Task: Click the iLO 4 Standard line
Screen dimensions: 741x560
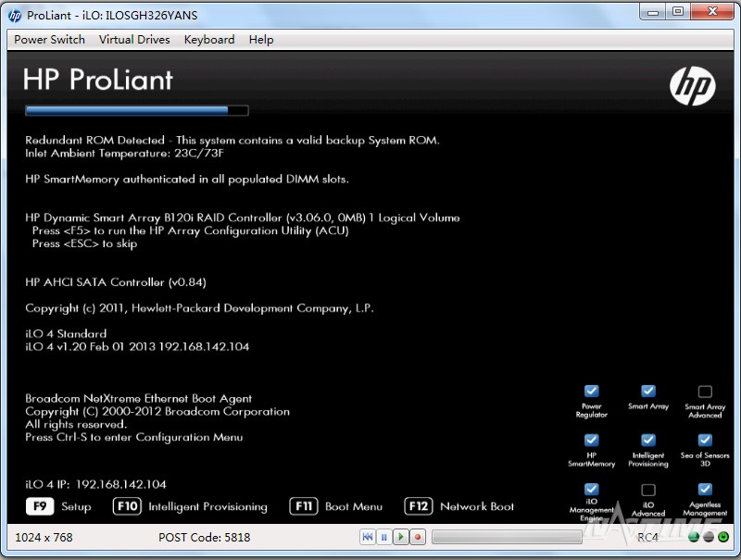Action: click(66, 334)
